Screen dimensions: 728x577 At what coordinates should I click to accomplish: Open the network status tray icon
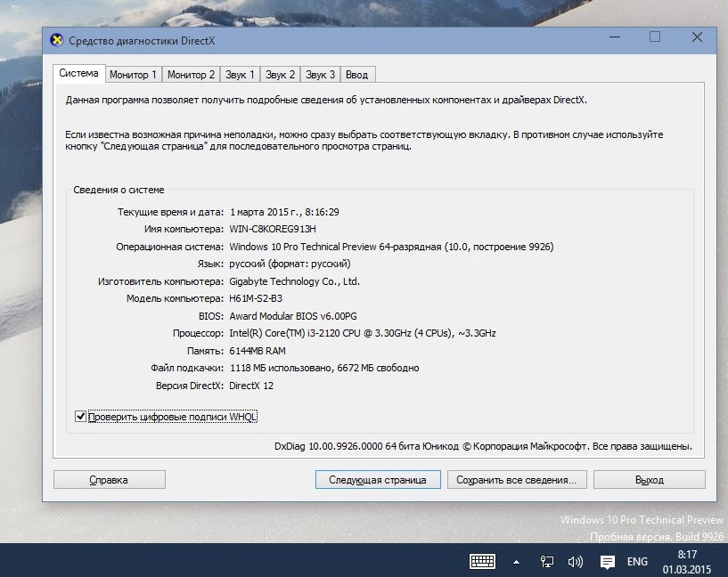coord(547,562)
